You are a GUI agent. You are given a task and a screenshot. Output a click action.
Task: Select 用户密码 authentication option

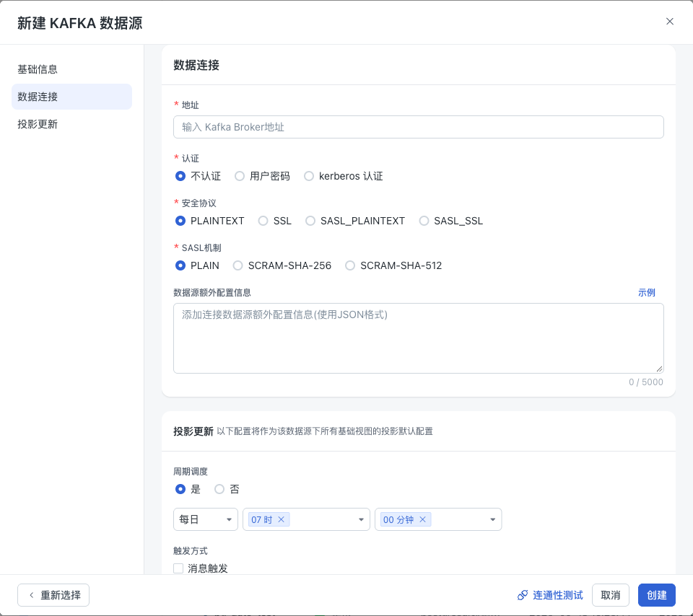(240, 176)
